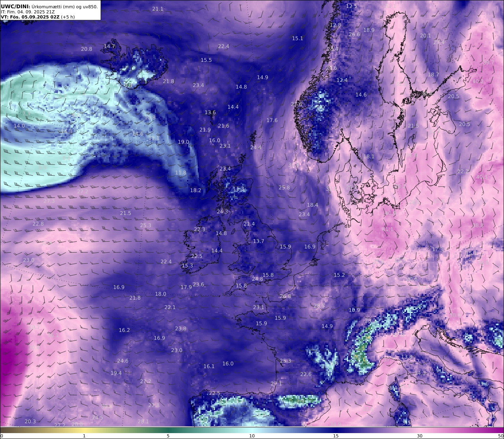Click the 17.6 value on the map
Image resolution: width=504 pixels, height=439 pixels.
click(272, 120)
